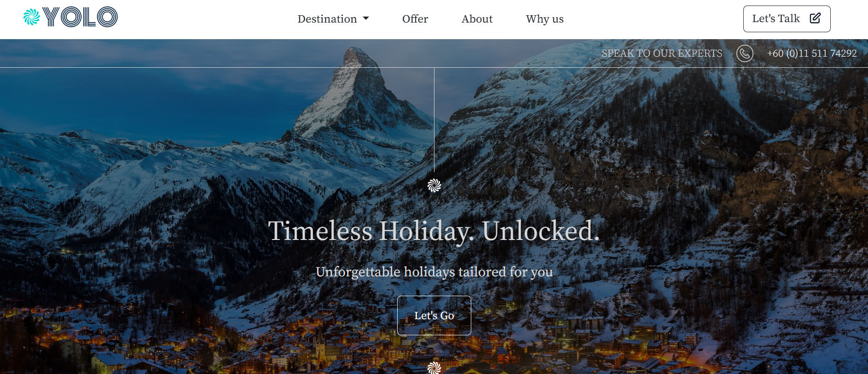Expand the caret arrow beside Destination
Viewport: 868px width, 374px height.
[x=366, y=19]
